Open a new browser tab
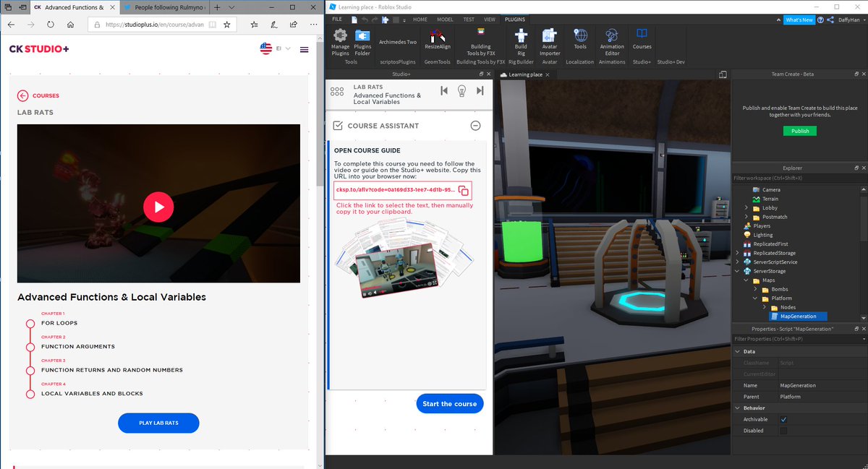Screen dimensions: 868x469 [x=217, y=7]
